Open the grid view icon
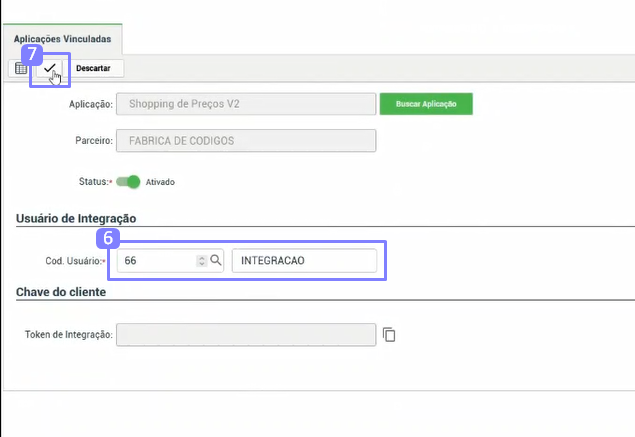Image resolution: width=635 pixels, height=437 pixels. [x=20, y=68]
